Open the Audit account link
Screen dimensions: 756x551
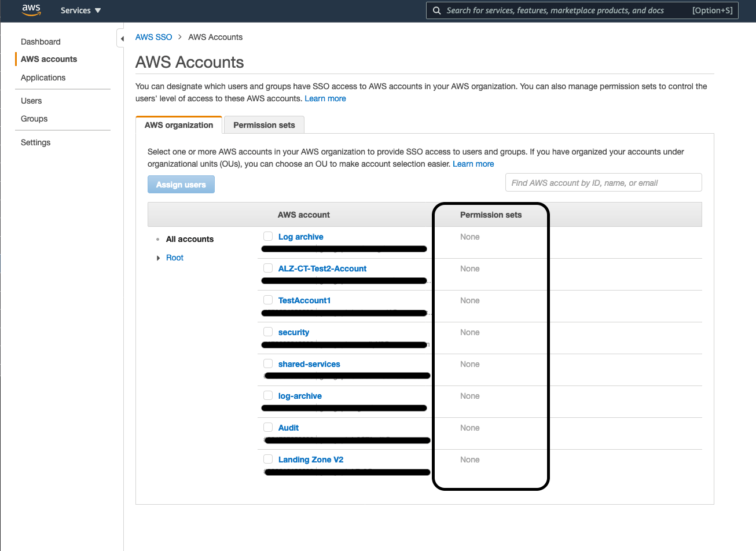[288, 428]
